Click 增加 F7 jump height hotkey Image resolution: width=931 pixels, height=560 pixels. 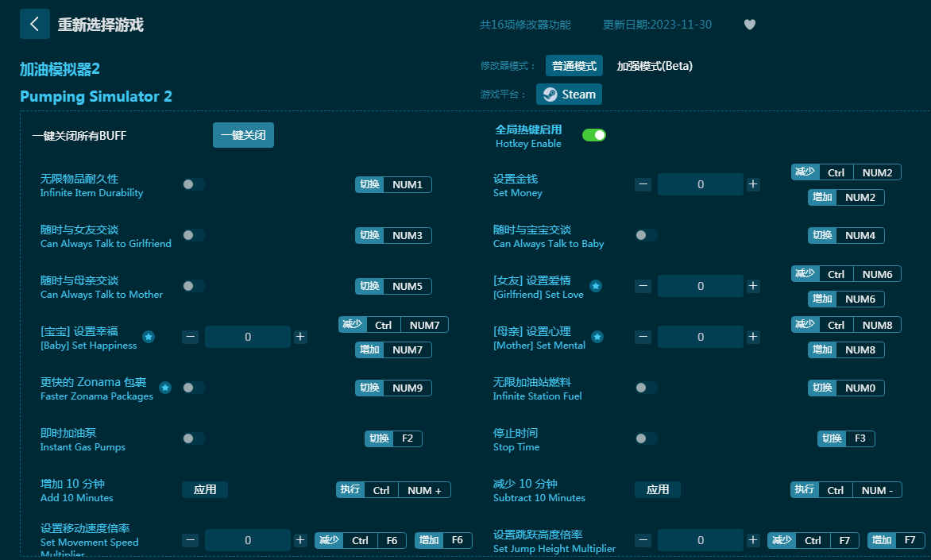(x=896, y=540)
